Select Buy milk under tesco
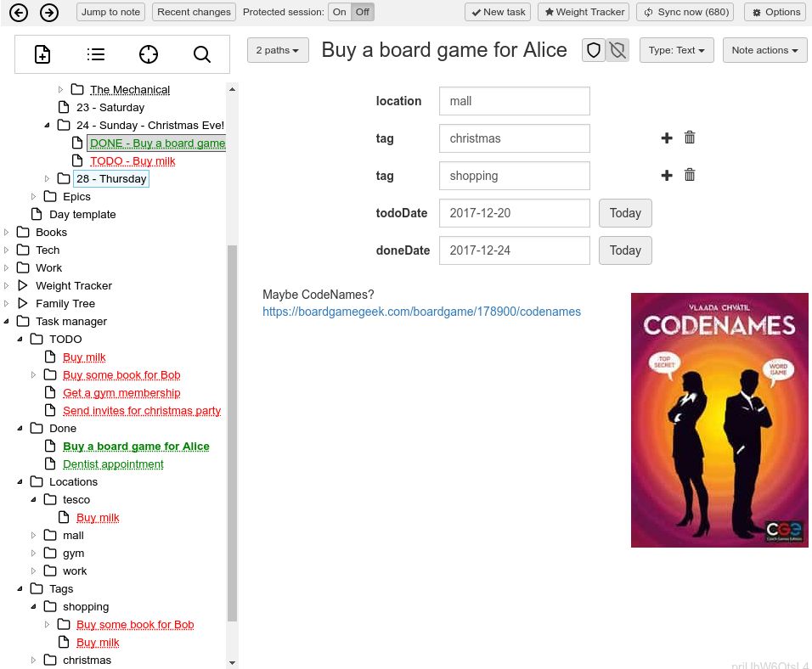The image size is (812, 669). tap(98, 518)
